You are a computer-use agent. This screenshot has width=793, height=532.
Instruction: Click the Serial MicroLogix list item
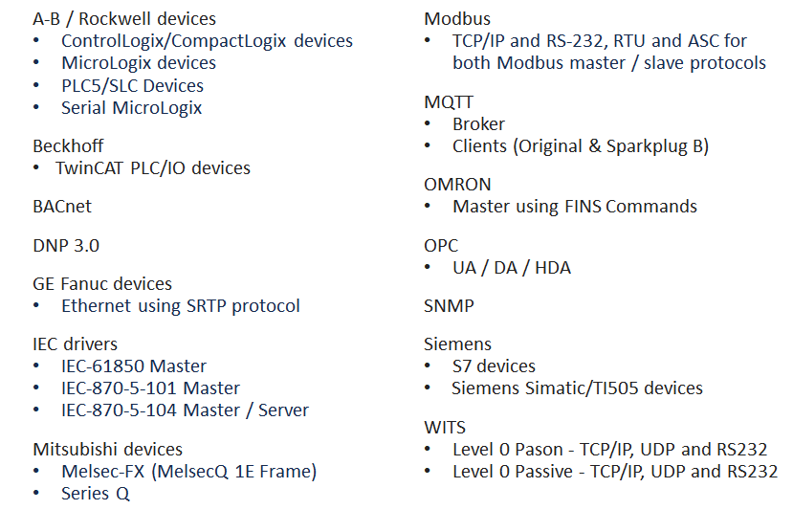(132, 107)
